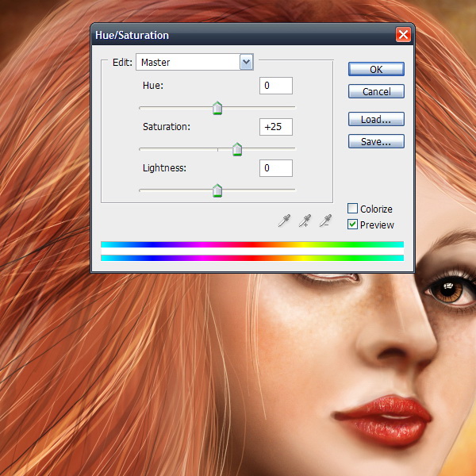
Task: Click the Saturation label
Action: tap(167, 127)
